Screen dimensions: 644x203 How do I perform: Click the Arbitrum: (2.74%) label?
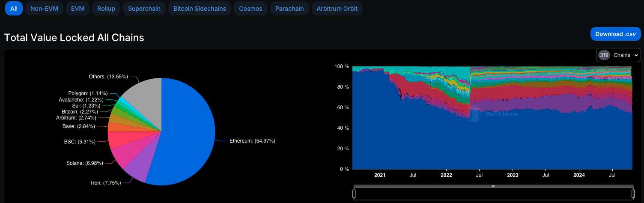click(x=77, y=117)
